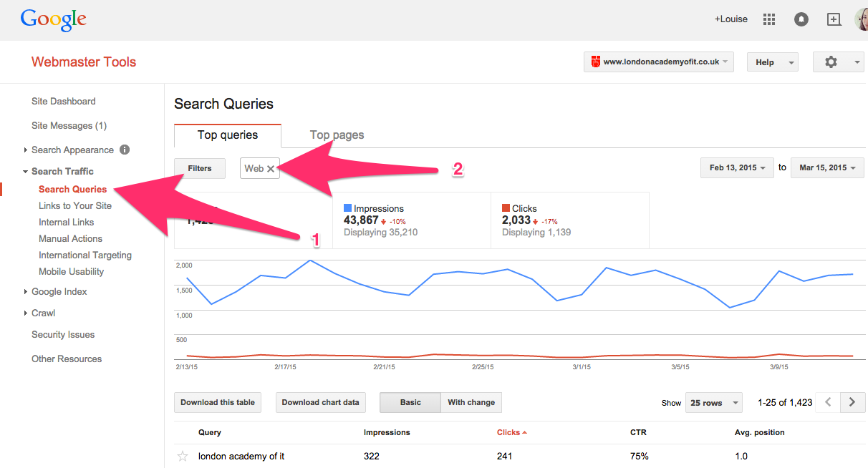The image size is (868, 468).
Task: Open the www.londonacademyofit.co.uk site selector
Action: click(657, 62)
